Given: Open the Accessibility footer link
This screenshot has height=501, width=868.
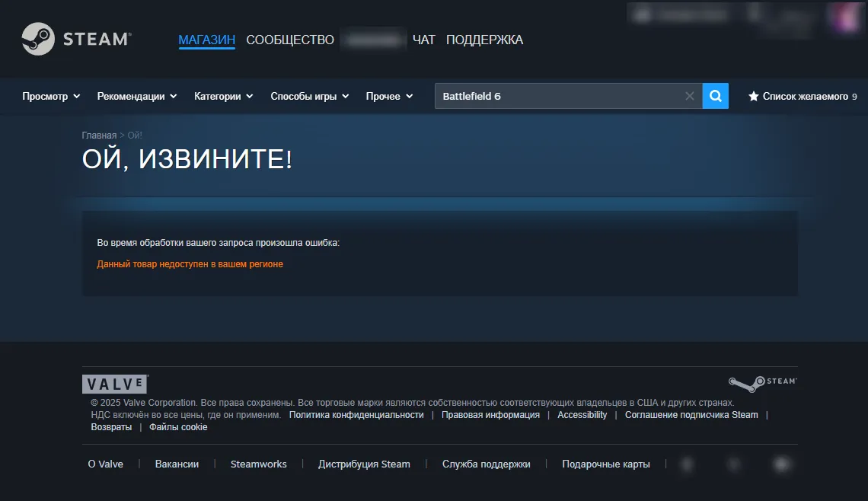Looking at the screenshot, I should click(x=582, y=415).
